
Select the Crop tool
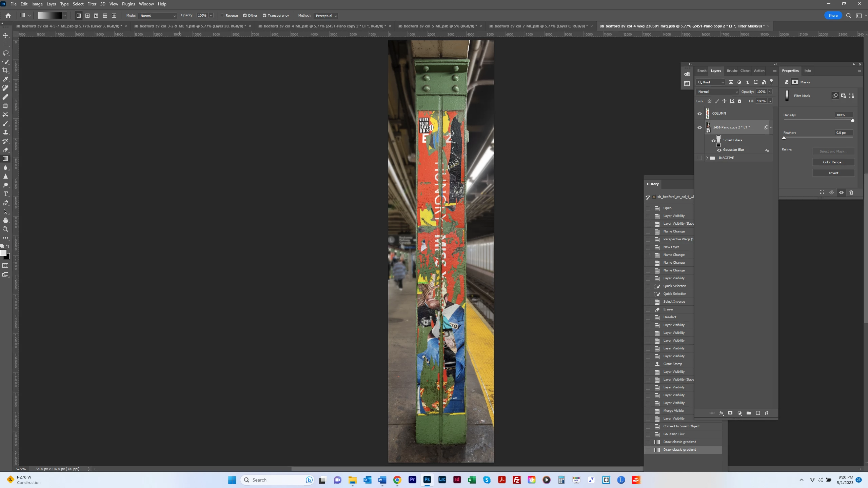tap(5, 70)
